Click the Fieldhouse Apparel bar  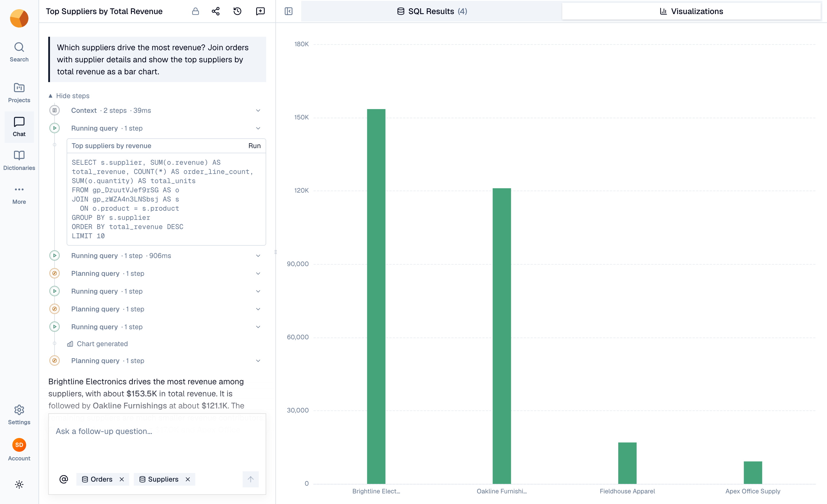(x=627, y=463)
